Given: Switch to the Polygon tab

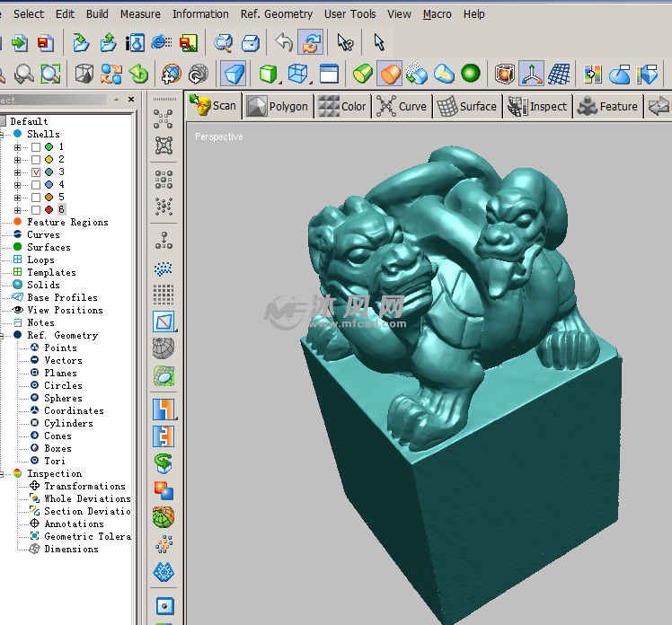Looking at the screenshot, I should 278,106.
